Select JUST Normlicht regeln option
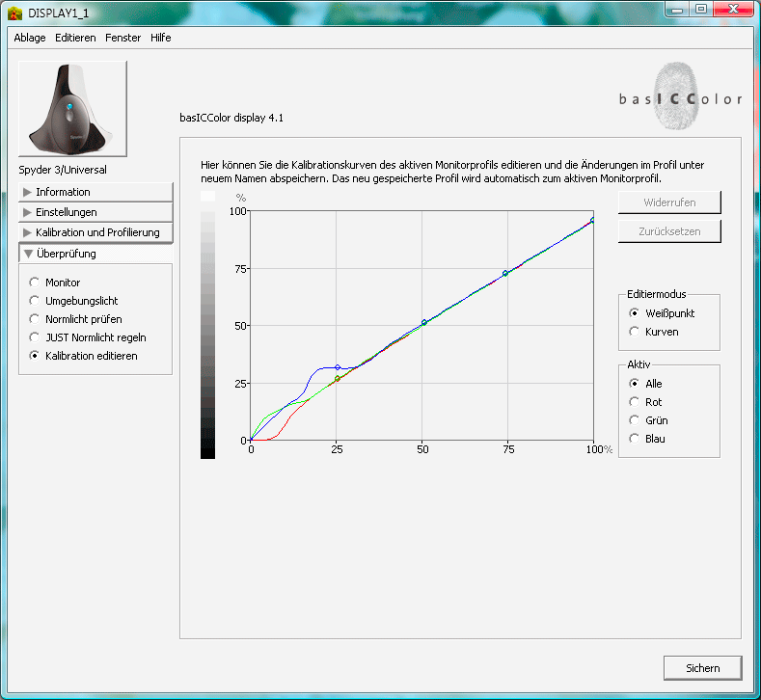This screenshot has width=761, height=700. (36, 337)
